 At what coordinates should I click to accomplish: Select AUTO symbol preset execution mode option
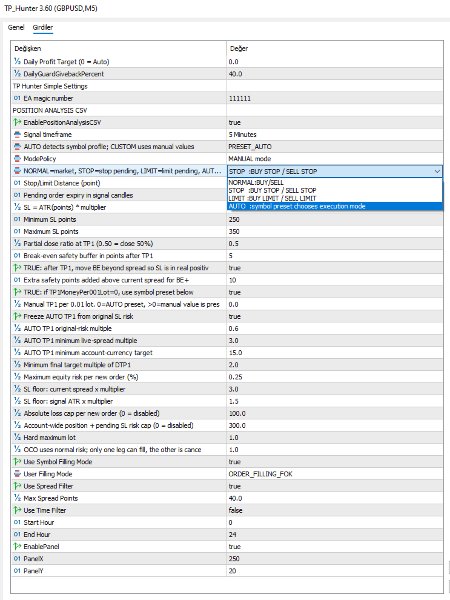[x=335, y=206]
